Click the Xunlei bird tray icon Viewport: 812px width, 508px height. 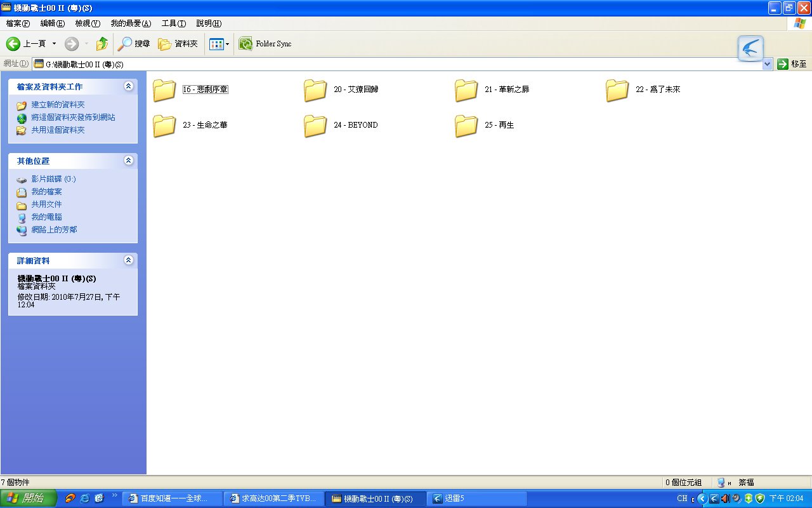click(714, 498)
